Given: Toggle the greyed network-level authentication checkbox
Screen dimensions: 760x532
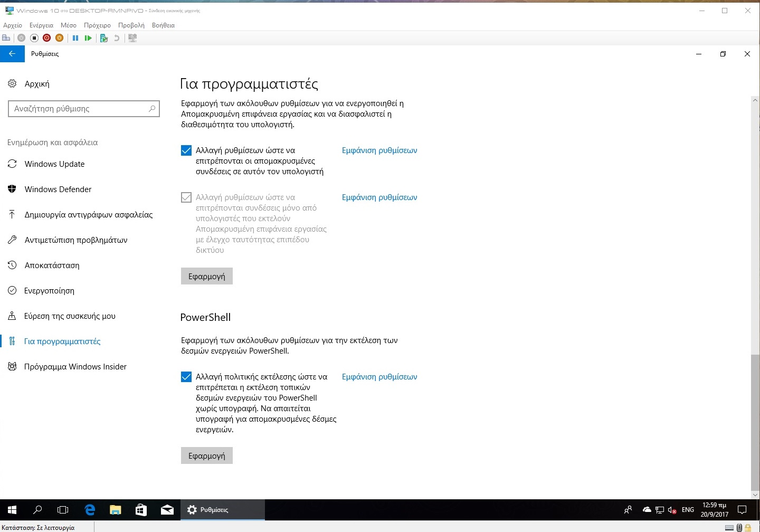Looking at the screenshot, I should [x=186, y=197].
